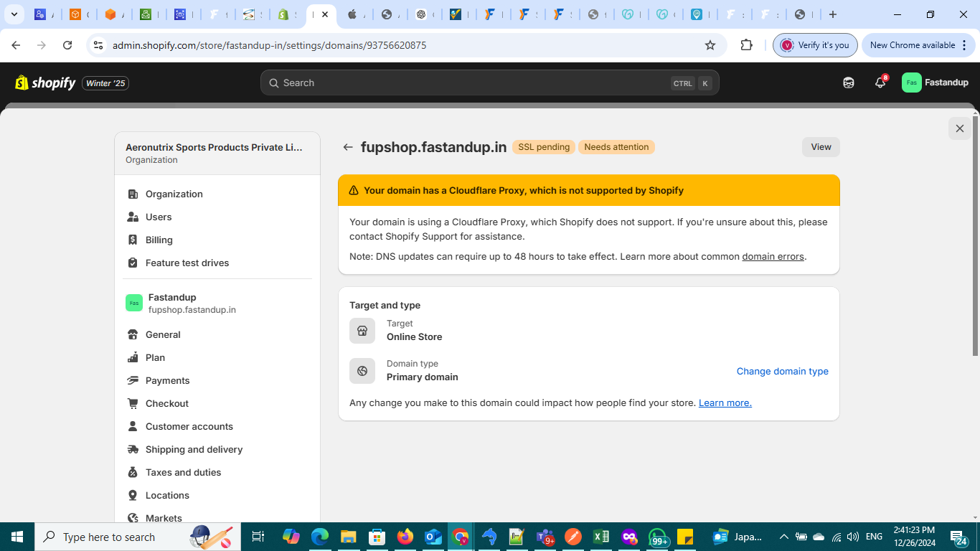Click the Windows taskbar search box
Viewport: 980px width, 551px height.
(138, 537)
